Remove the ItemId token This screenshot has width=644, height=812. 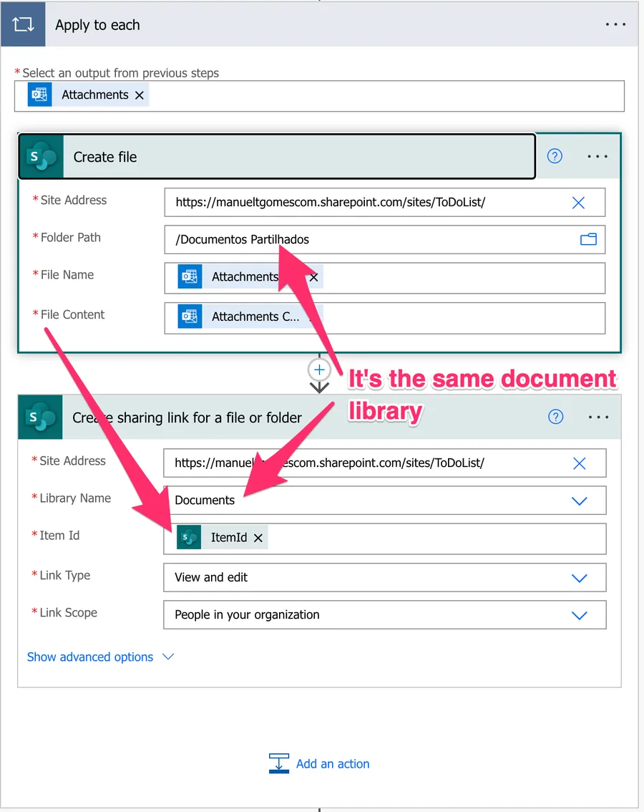[x=258, y=538]
